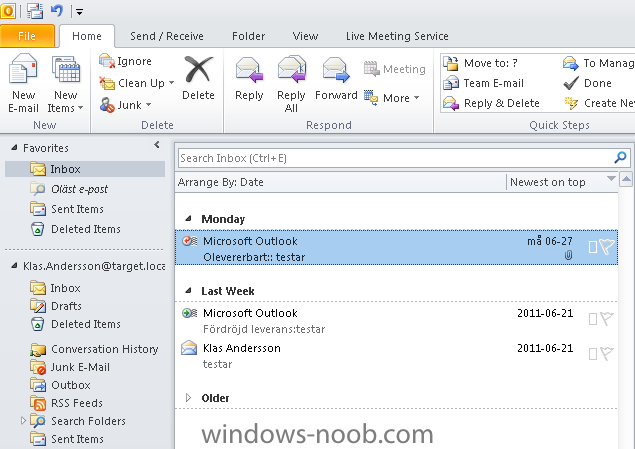Open the Live Meeting Service tab

pos(397,36)
